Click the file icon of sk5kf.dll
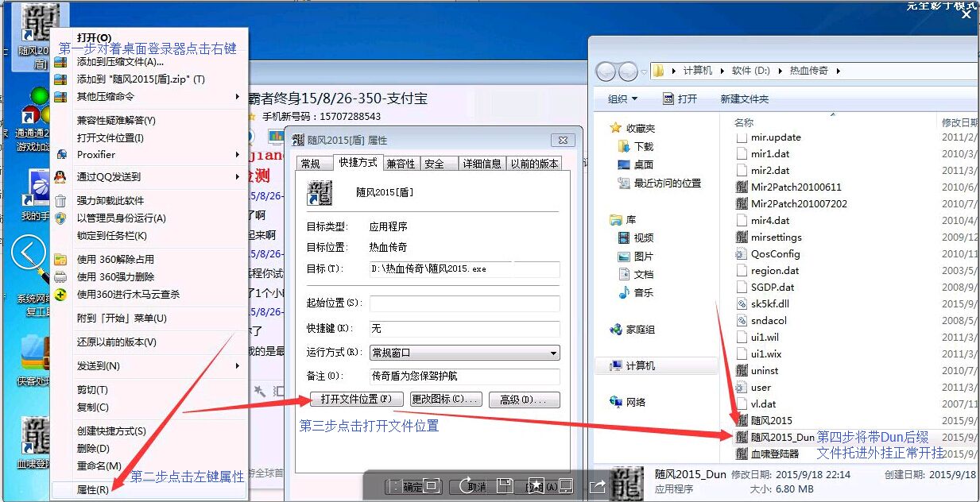This screenshot has width=980, height=502. pyautogui.click(x=742, y=304)
